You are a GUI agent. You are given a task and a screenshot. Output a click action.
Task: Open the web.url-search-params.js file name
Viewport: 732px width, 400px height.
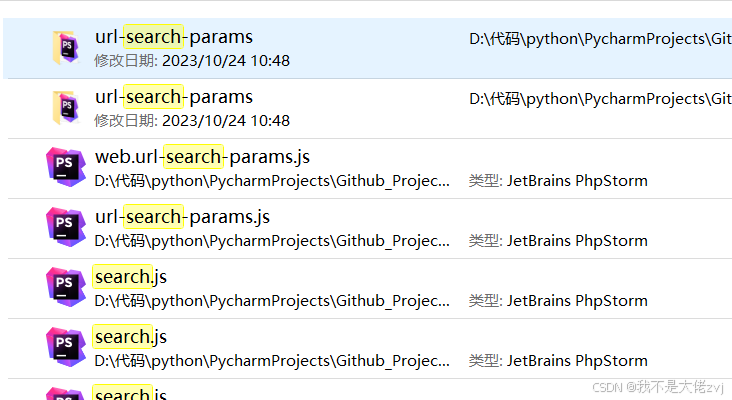click(x=202, y=157)
